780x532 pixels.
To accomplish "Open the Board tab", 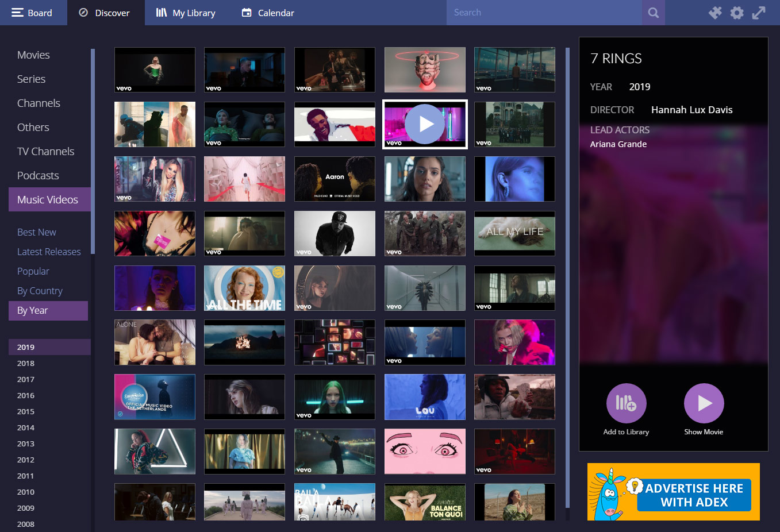I will [x=33, y=13].
